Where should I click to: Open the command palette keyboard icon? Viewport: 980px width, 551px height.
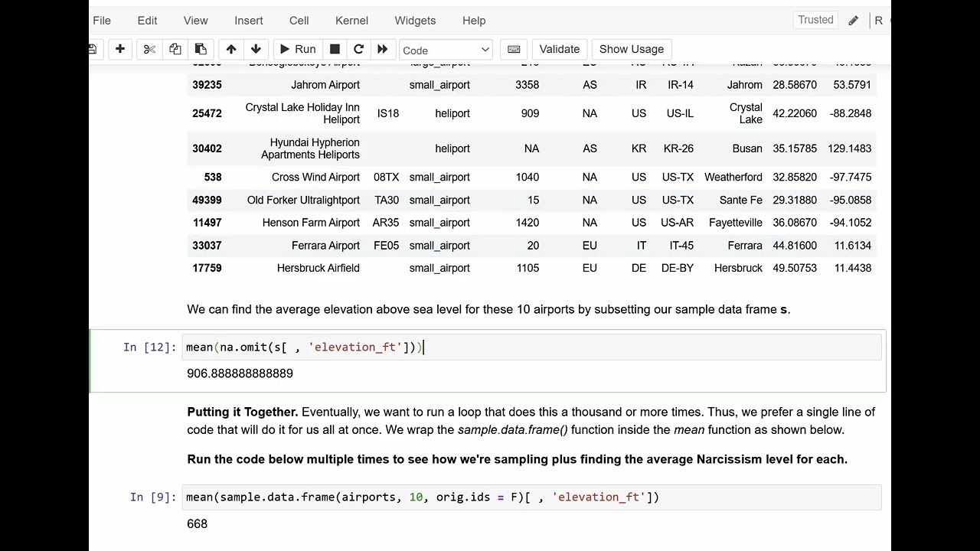(x=514, y=49)
